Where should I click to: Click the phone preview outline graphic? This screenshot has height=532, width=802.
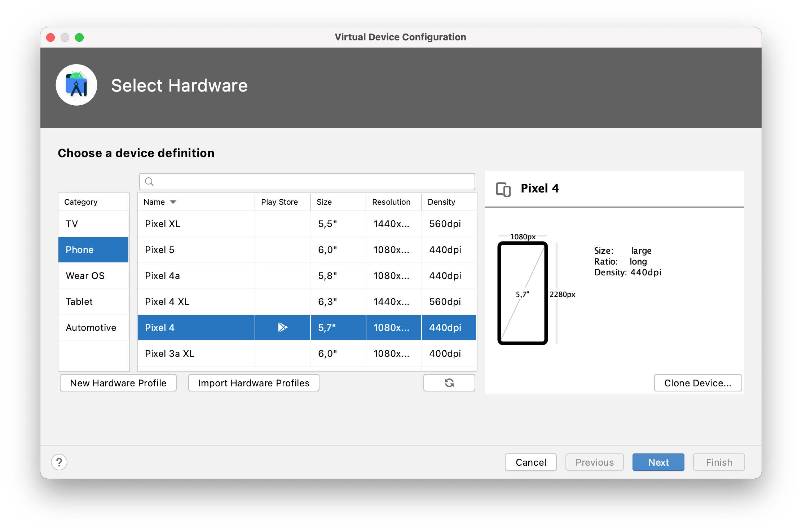523,293
